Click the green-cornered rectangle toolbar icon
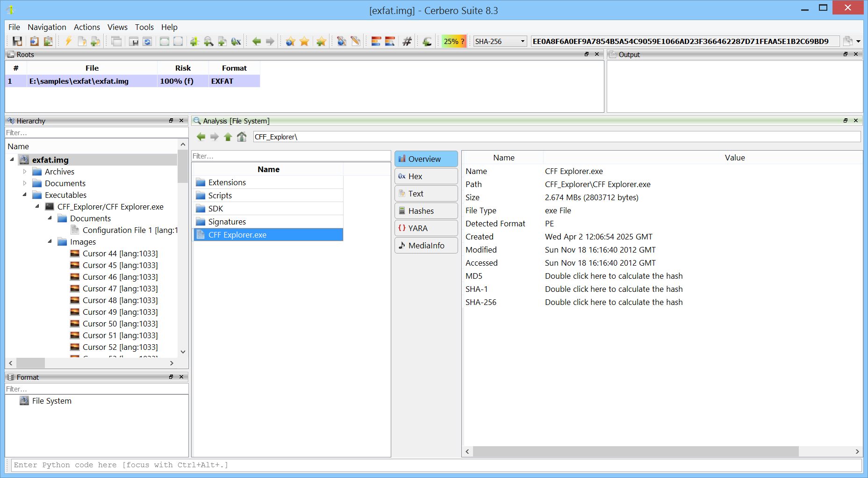This screenshot has width=868, height=478. click(x=165, y=41)
